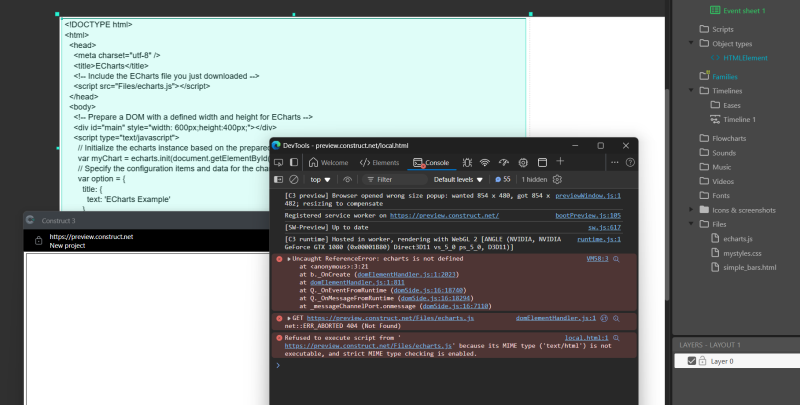
Task: Open https://preview.construct.net/ link in service worker message
Action: [444, 216]
